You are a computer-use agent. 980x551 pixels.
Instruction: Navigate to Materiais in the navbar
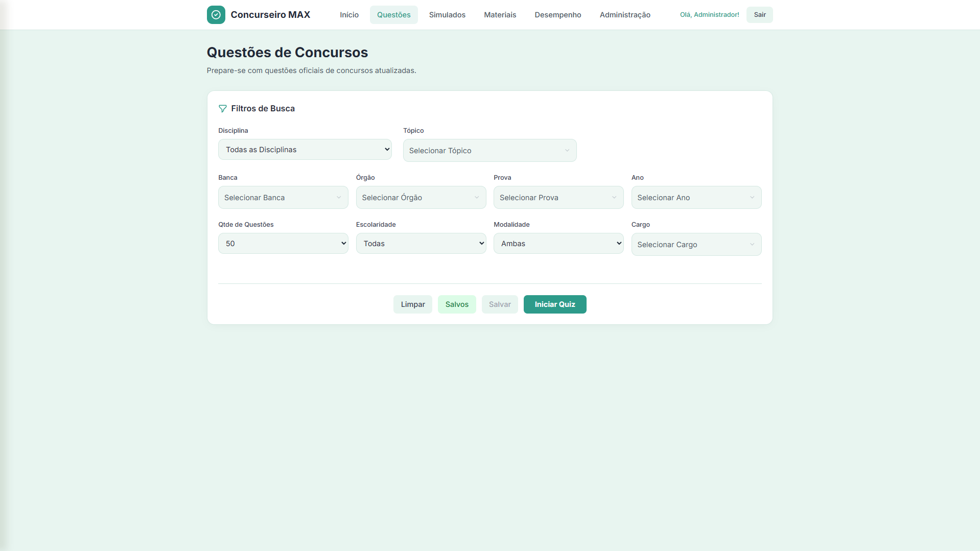pyautogui.click(x=500, y=15)
